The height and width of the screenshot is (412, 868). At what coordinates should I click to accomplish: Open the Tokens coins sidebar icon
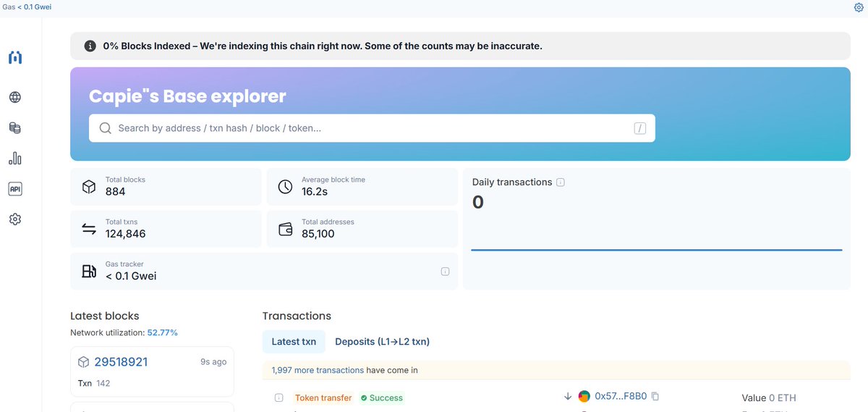pos(14,127)
